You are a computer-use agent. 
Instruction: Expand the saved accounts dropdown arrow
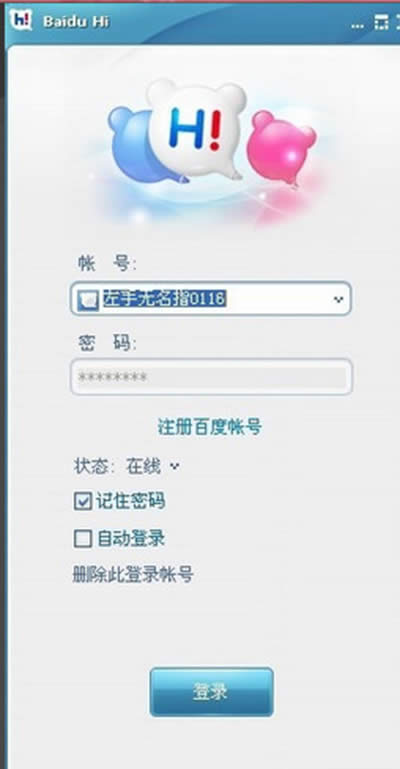(338, 299)
